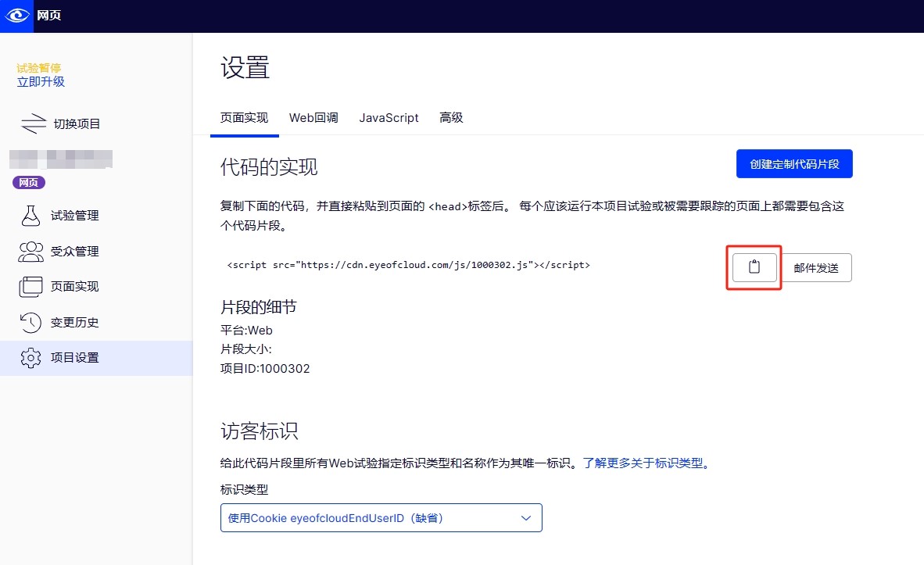The height and width of the screenshot is (565, 924).
Task: Click the 网页 title in the header
Action: 49,16
